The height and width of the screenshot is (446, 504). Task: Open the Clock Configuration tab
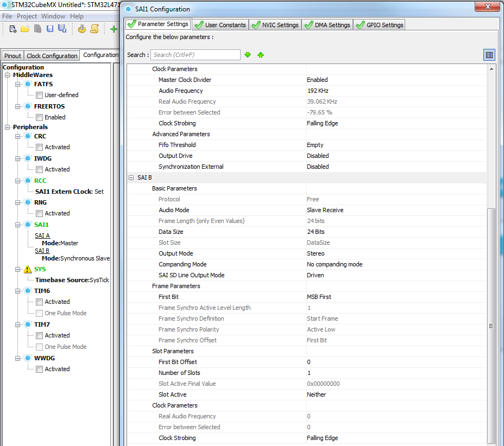[52, 56]
